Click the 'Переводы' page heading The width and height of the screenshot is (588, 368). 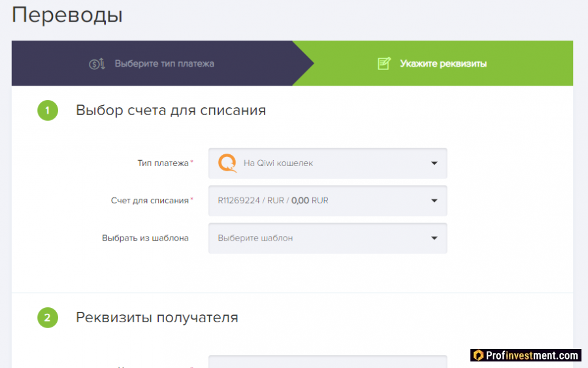pos(67,16)
